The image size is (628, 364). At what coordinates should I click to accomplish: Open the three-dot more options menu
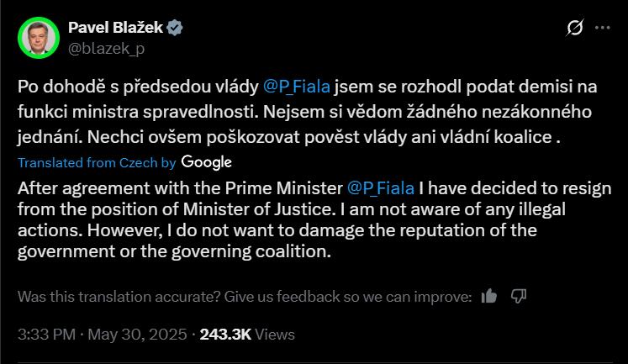click(x=602, y=29)
